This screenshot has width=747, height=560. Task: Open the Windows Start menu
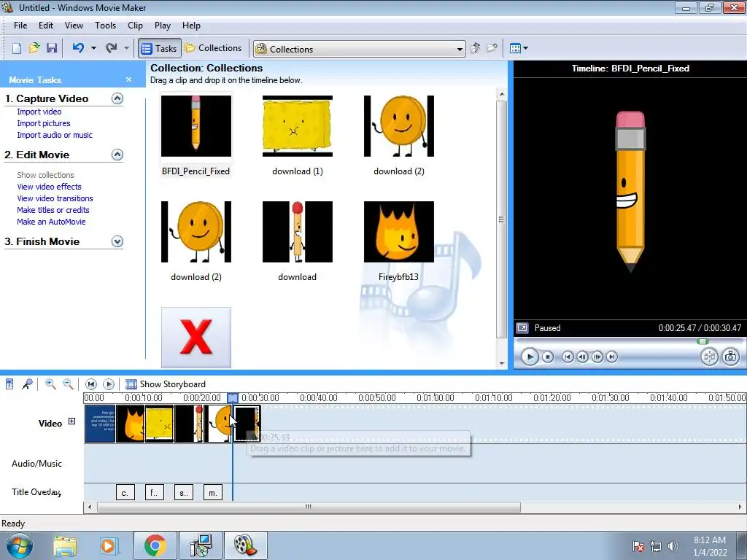(19, 545)
